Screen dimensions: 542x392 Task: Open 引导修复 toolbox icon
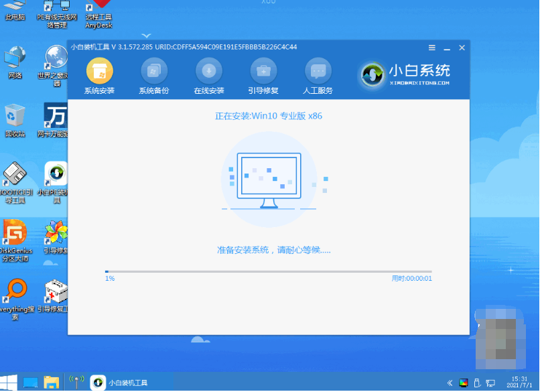[263, 71]
